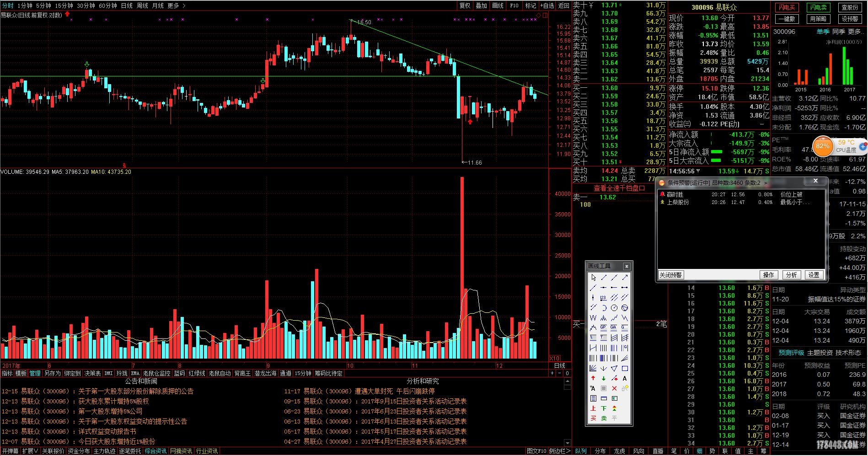The width and height of the screenshot is (868, 456).
Task: Switch to 分时 chart period
Action: coord(8,5)
